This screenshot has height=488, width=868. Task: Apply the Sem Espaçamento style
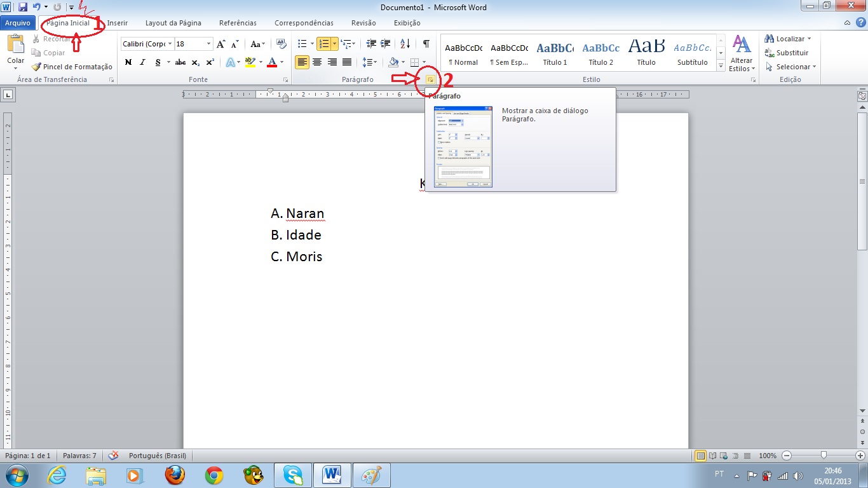pos(509,53)
